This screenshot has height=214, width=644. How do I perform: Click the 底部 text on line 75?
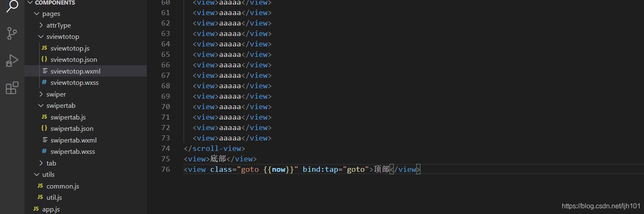pyautogui.click(x=219, y=159)
